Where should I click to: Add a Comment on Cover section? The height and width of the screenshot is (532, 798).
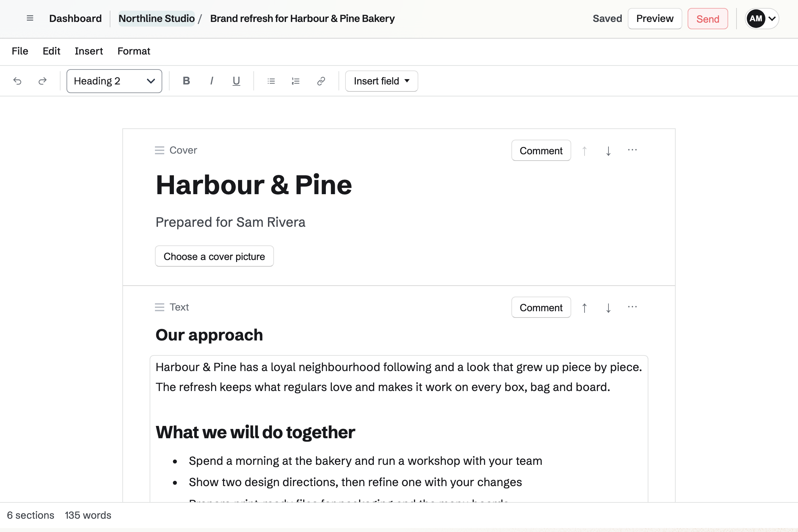pyautogui.click(x=541, y=151)
